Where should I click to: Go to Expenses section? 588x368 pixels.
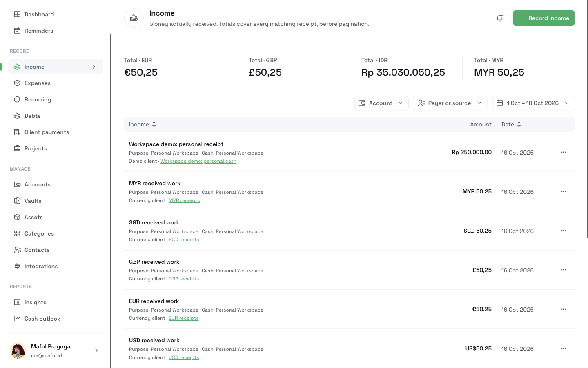(x=55, y=83)
